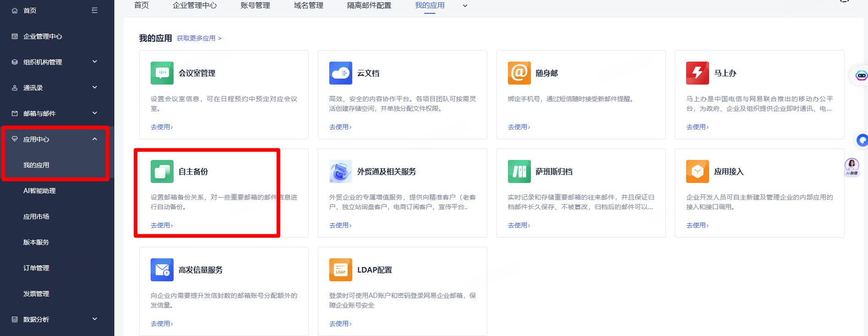Expand 通讯录 chevron

click(x=95, y=87)
